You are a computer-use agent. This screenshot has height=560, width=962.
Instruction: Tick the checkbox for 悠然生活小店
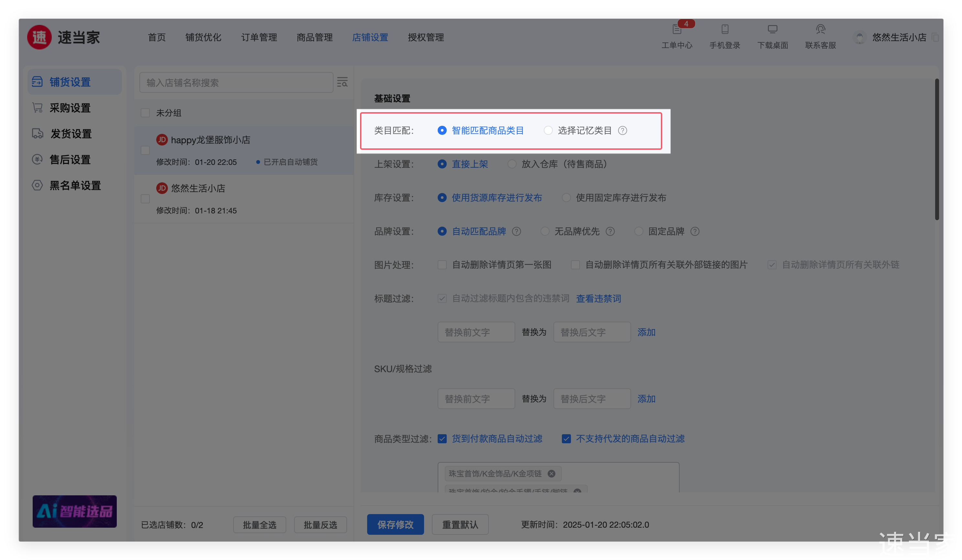pyautogui.click(x=145, y=199)
